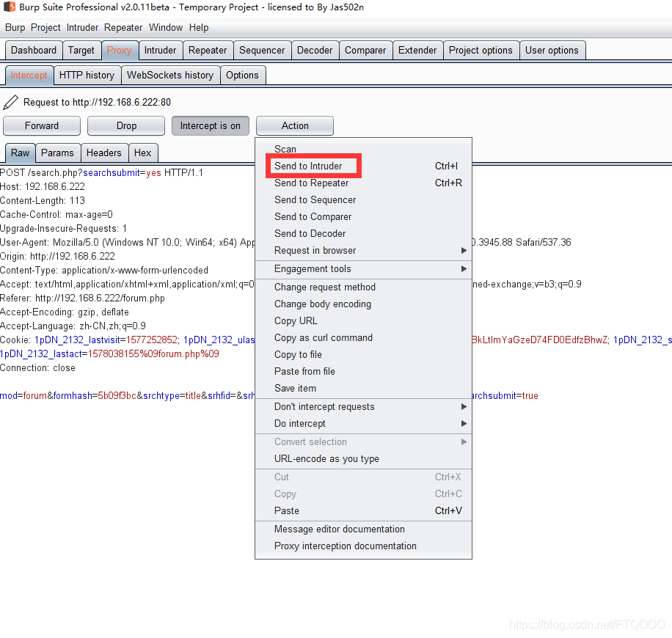The width and height of the screenshot is (672, 638).
Task: Click the Drop button
Action: point(126,126)
